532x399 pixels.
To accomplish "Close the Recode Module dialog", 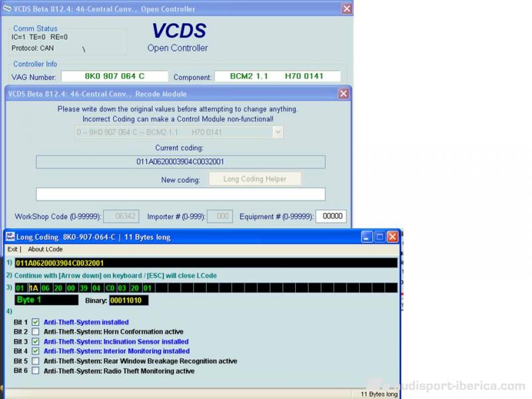I will pyautogui.click(x=343, y=94).
